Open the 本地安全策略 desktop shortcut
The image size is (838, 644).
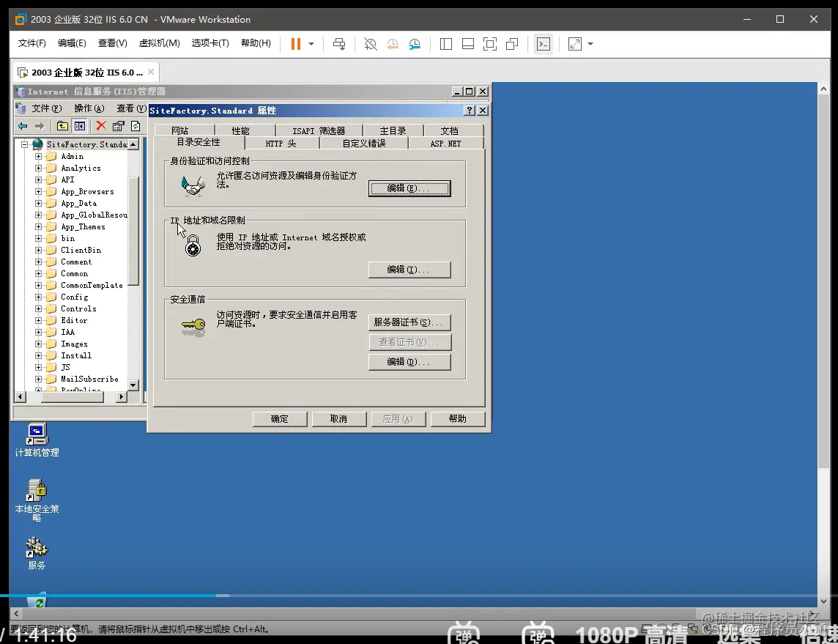coord(37,500)
